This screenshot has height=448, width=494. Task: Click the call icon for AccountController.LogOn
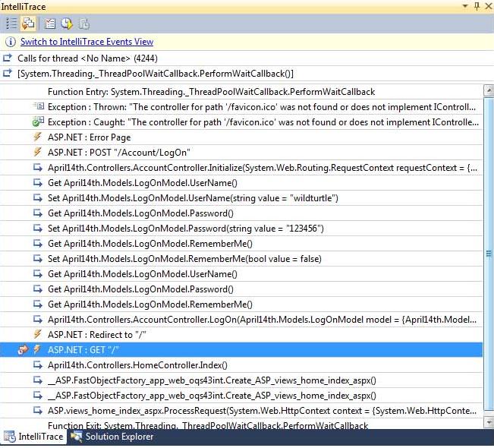click(38, 319)
